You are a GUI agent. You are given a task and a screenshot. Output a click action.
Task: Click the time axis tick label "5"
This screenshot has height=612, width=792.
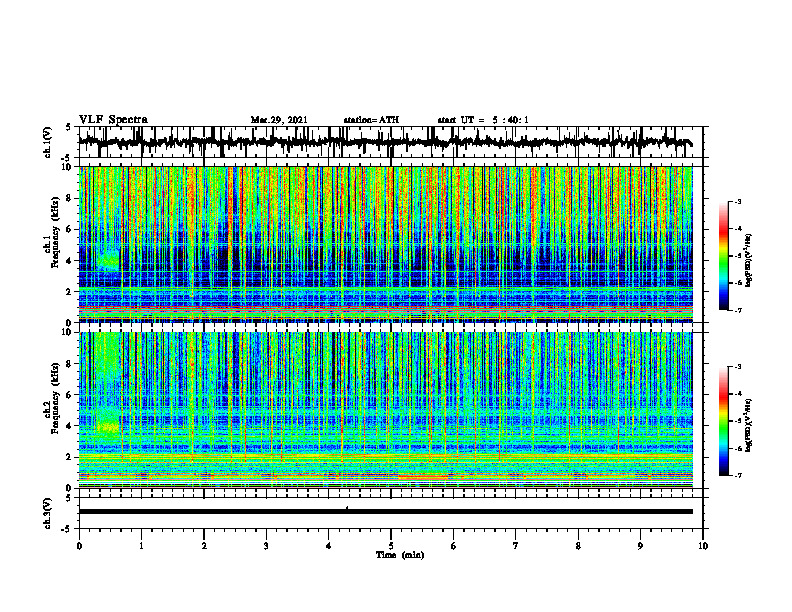[391, 546]
